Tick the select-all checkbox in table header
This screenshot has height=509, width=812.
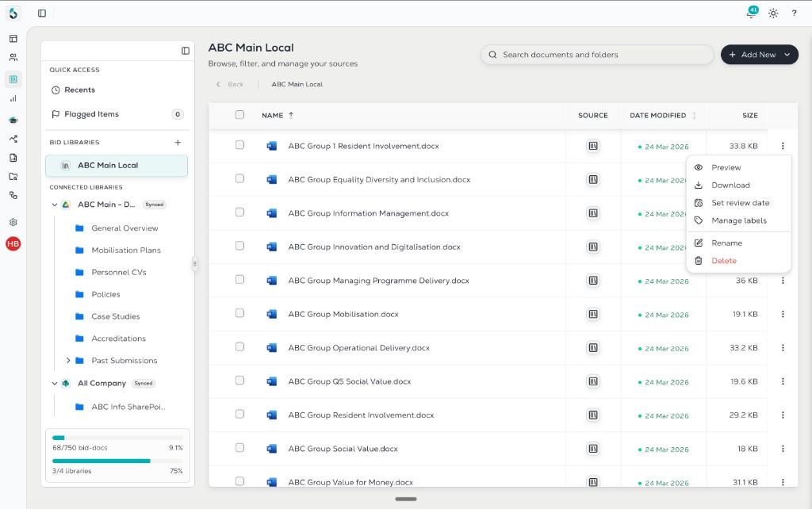(239, 114)
